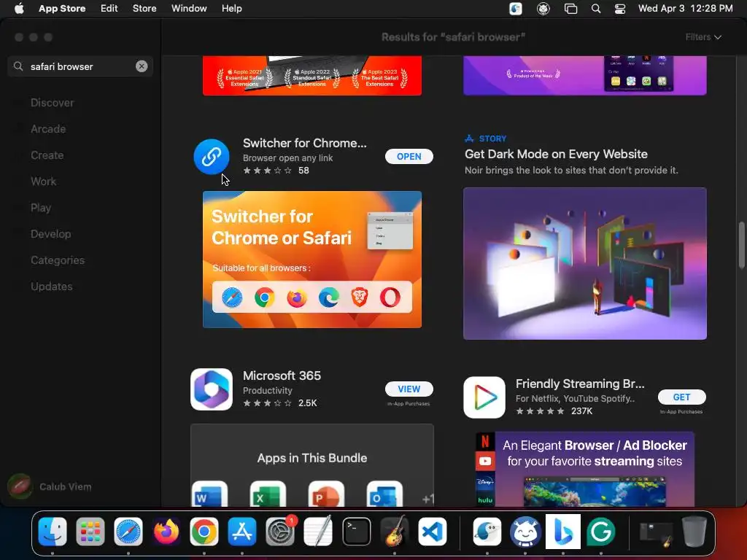The image size is (747, 560).
Task: Click GET for Friendly Streaming Browser
Action: (x=681, y=397)
